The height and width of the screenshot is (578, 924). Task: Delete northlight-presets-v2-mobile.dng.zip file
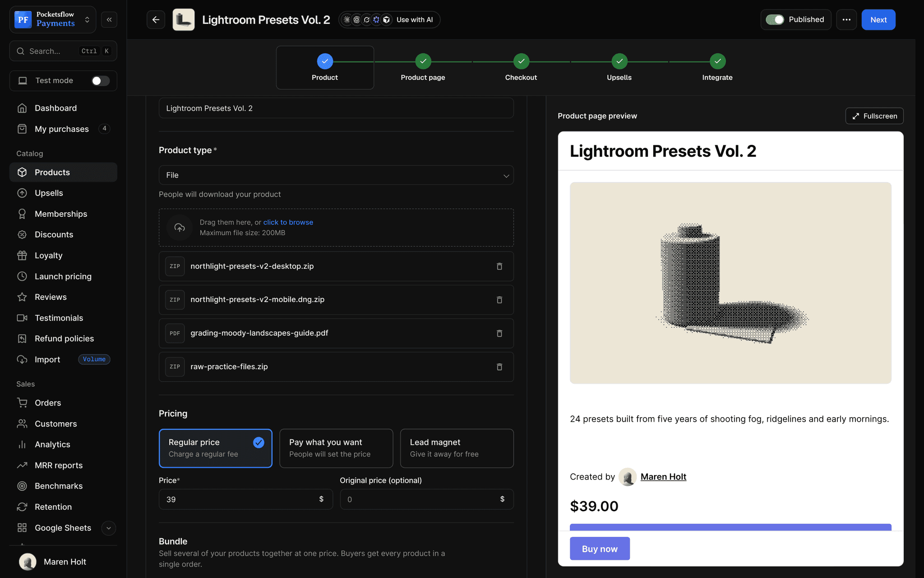tap(499, 300)
